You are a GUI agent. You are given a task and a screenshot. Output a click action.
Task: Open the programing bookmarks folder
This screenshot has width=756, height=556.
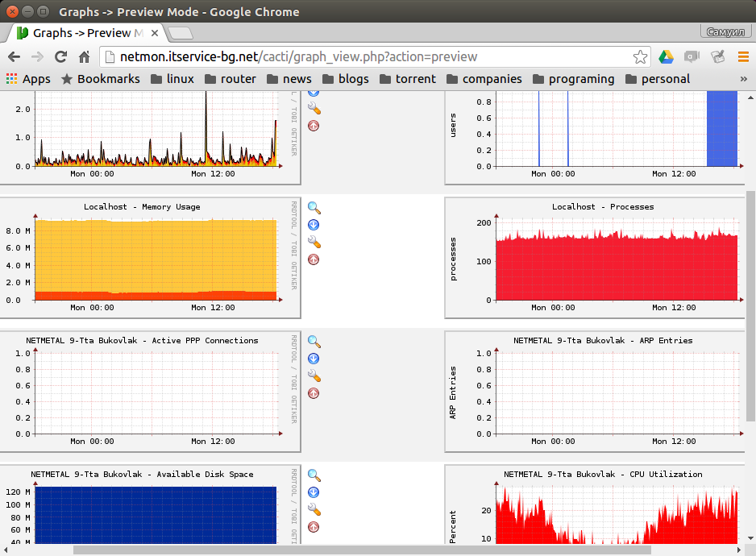pos(573,79)
